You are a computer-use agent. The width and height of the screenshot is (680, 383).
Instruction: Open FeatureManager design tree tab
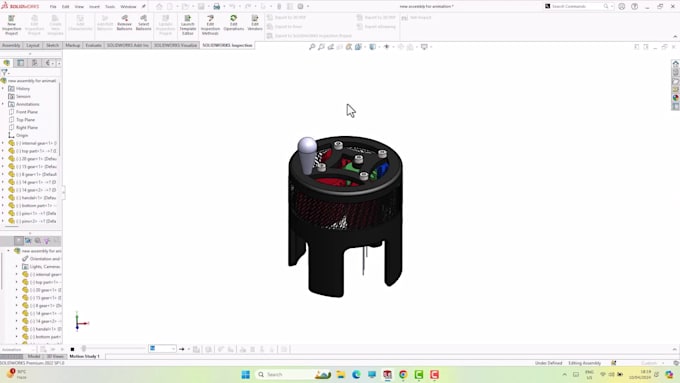7,63
